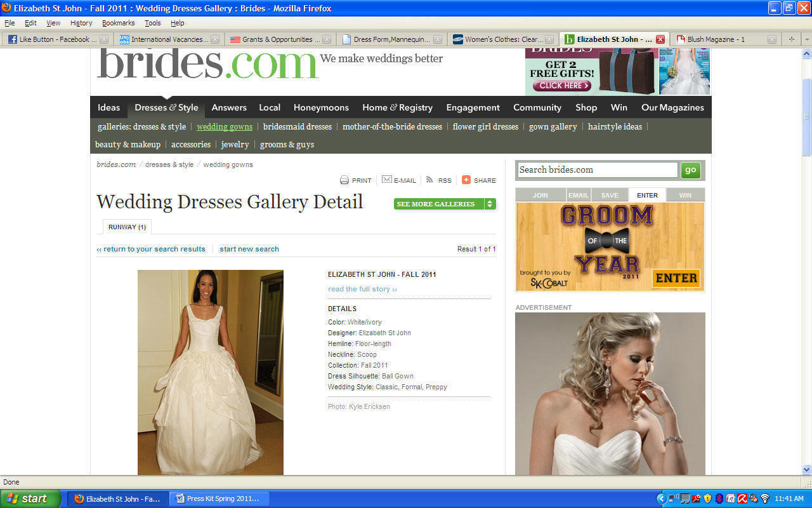Expand hidden system tray icons arrow

[x=661, y=498]
